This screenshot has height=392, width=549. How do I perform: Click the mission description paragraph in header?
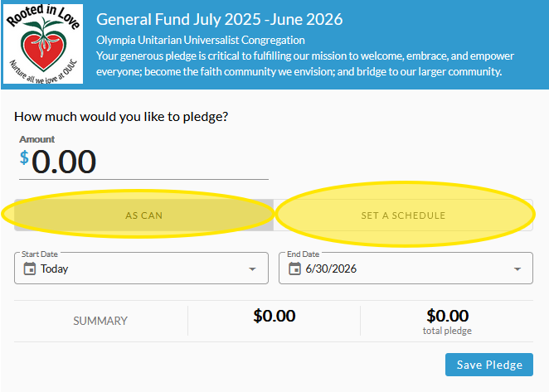coord(305,64)
